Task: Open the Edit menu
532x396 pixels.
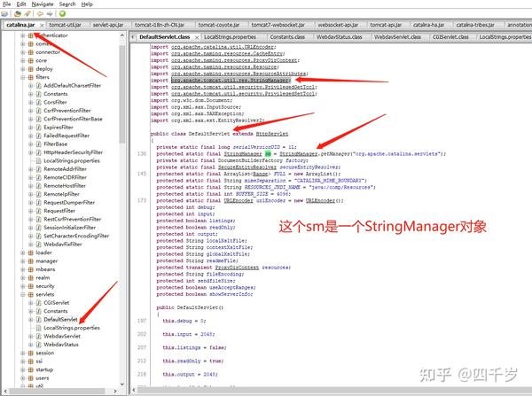Action: coord(21,4)
